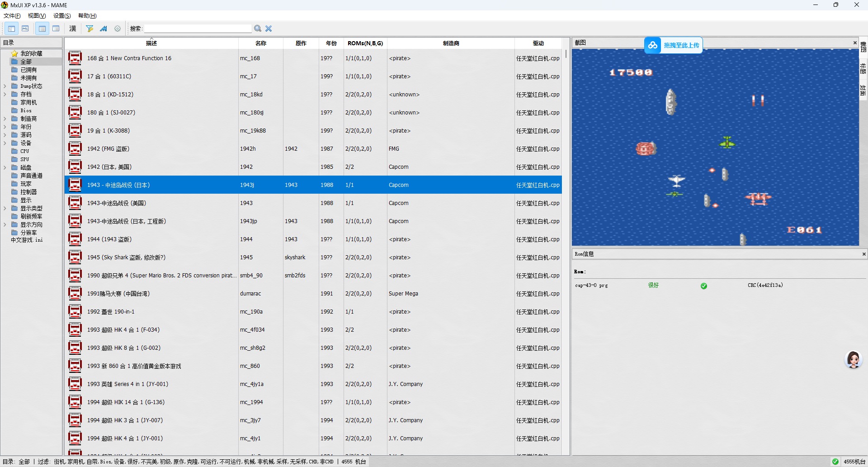Viewport: 868px width, 467px height.
Task: Open the filter settings wrench icon
Action: pos(90,29)
